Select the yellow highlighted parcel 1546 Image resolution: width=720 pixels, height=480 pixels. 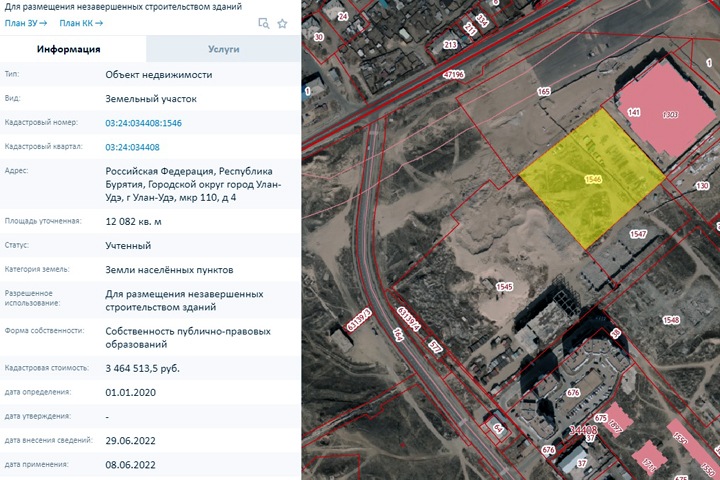click(x=592, y=178)
